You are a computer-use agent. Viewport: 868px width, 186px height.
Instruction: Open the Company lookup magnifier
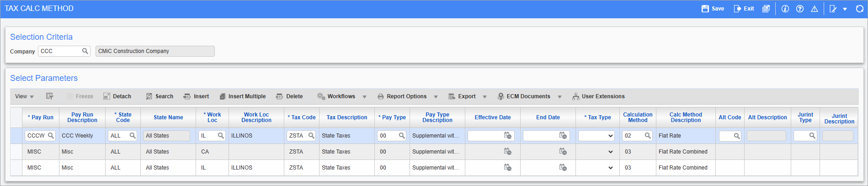click(x=85, y=51)
